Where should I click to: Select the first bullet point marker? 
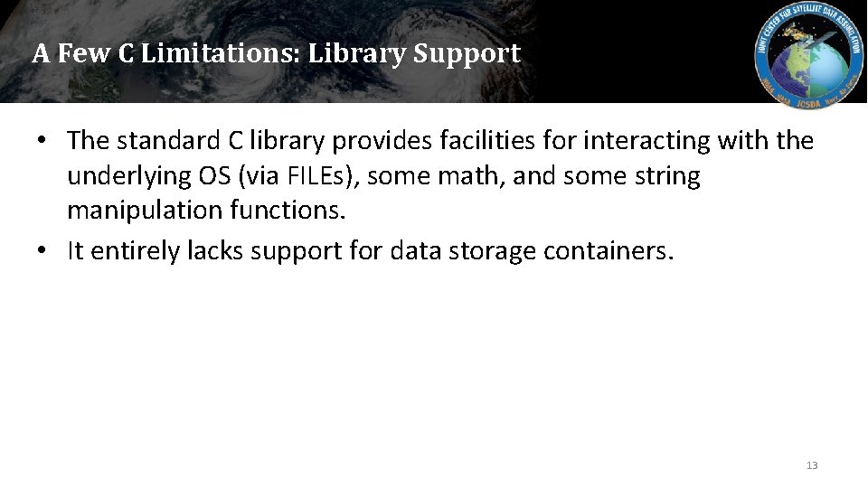click(42, 140)
